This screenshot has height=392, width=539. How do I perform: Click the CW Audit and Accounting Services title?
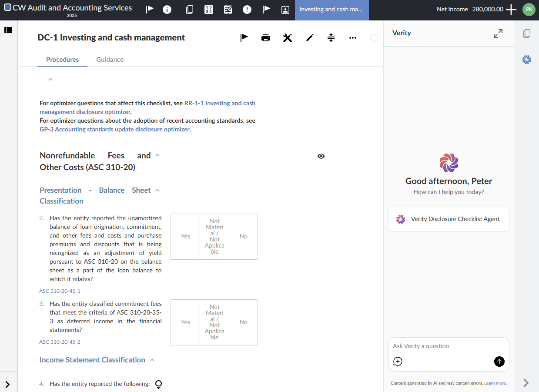[x=72, y=8]
